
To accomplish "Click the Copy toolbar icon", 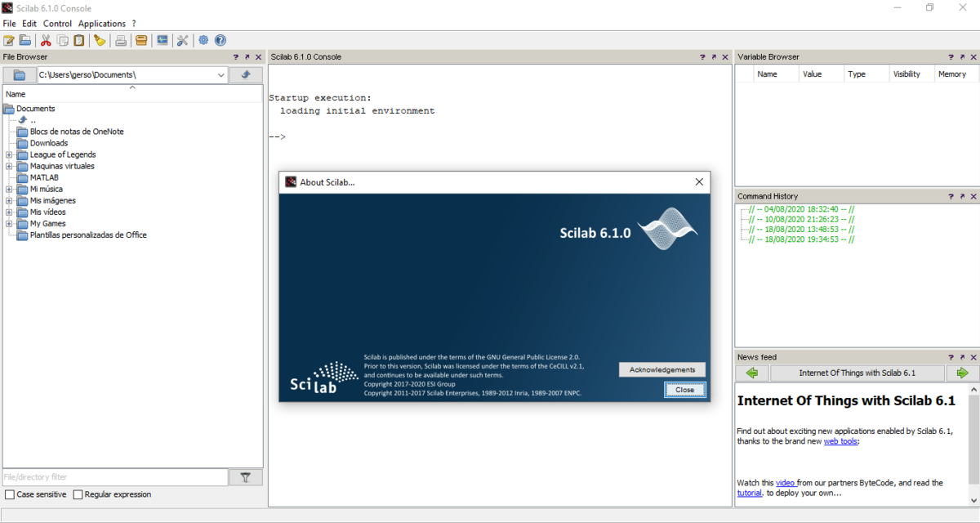I will coord(63,40).
